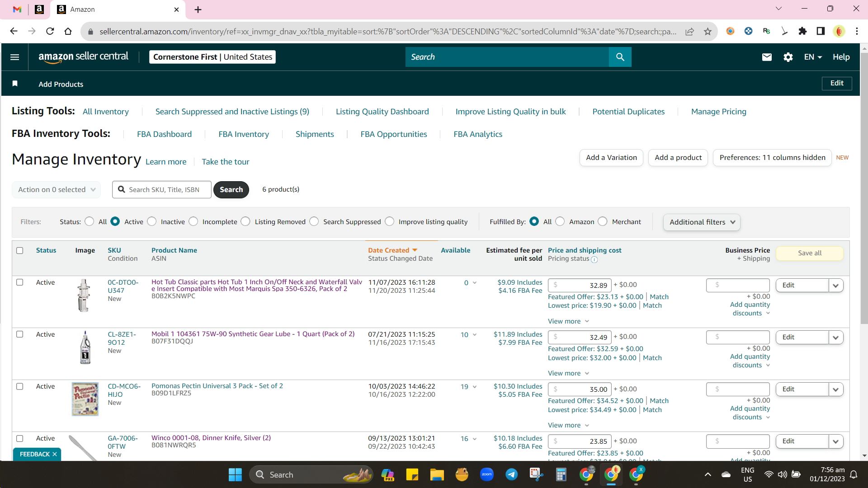Select the Incomplete status filter
The image size is (868, 488).
tap(193, 221)
